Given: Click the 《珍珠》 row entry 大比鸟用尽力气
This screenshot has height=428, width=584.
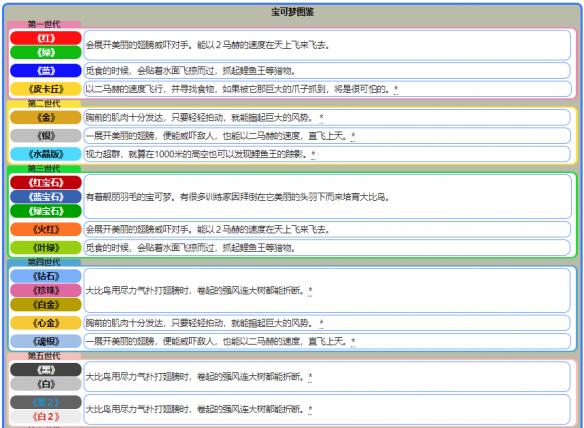Looking at the screenshot, I should point(196,291).
